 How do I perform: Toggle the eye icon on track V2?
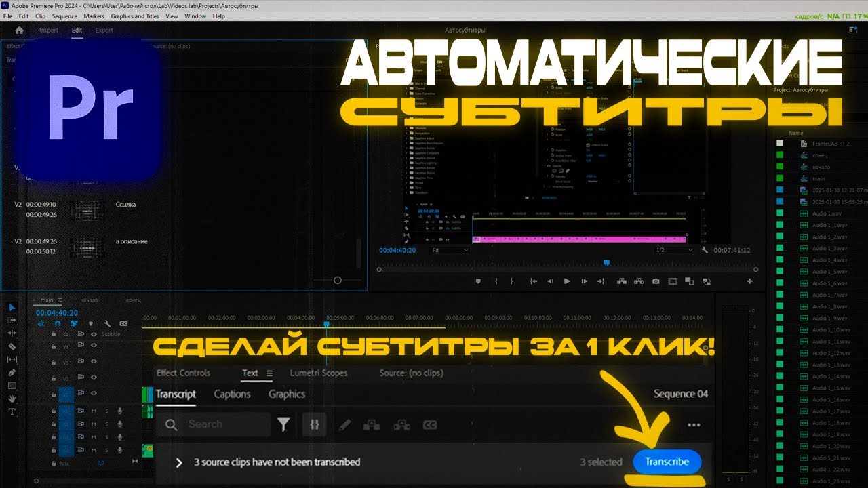(94, 378)
